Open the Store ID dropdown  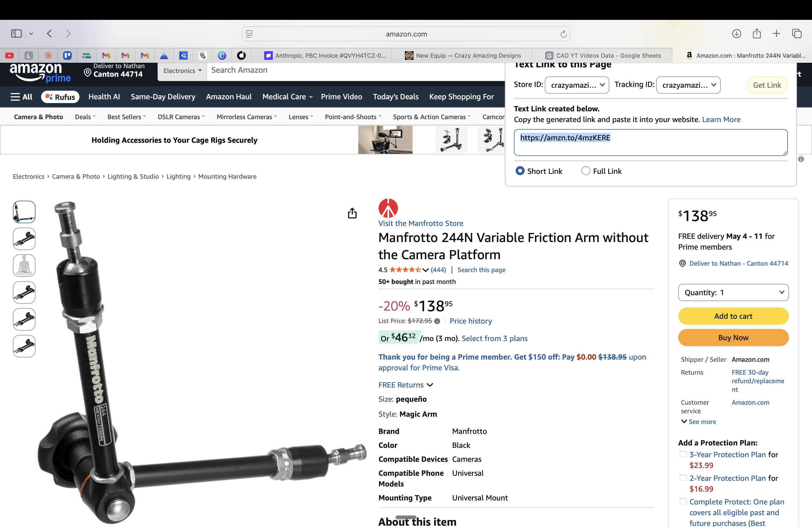(577, 85)
